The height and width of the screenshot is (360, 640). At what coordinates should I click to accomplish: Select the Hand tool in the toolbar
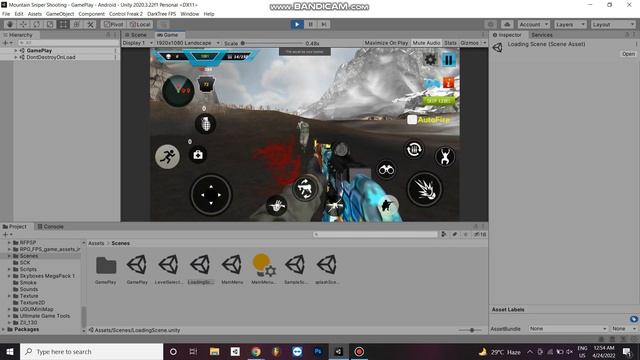click(10, 24)
